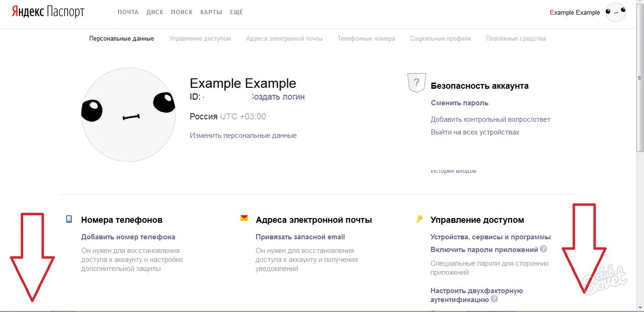Open Карты in the top navigation
The height and width of the screenshot is (312, 644).
[x=211, y=12]
